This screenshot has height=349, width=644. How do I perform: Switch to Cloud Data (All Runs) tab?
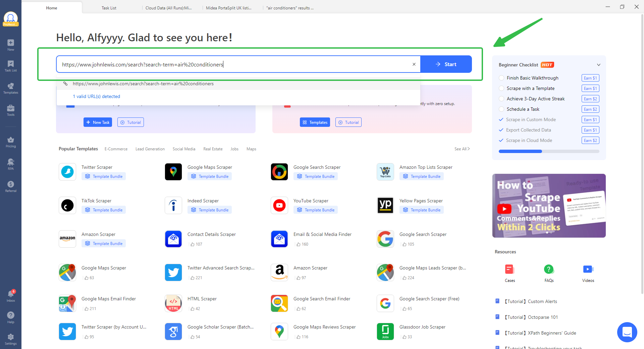[x=169, y=8]
